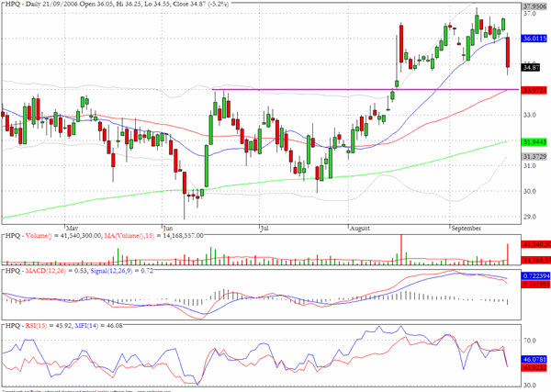Image resolution: width=551 pixels, height=392 pixels.
Task: Click the black 34.87 close price label
Action: tap(531, 67)
